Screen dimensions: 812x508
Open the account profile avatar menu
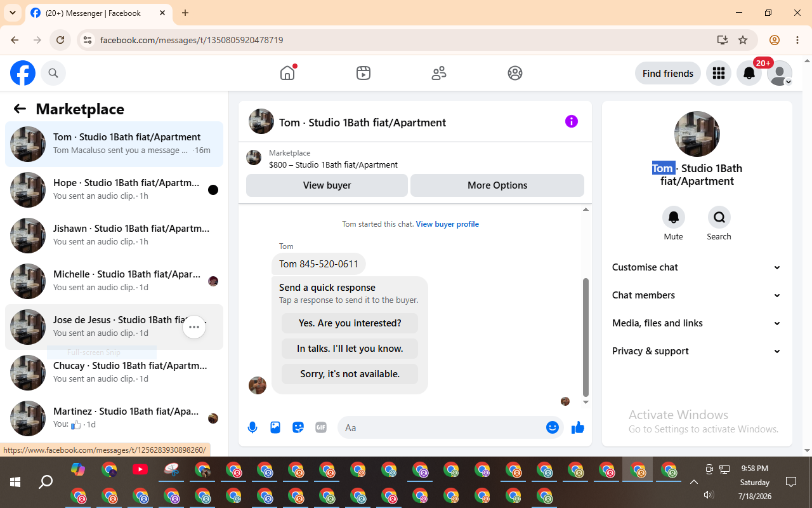(x=780, y=73)
